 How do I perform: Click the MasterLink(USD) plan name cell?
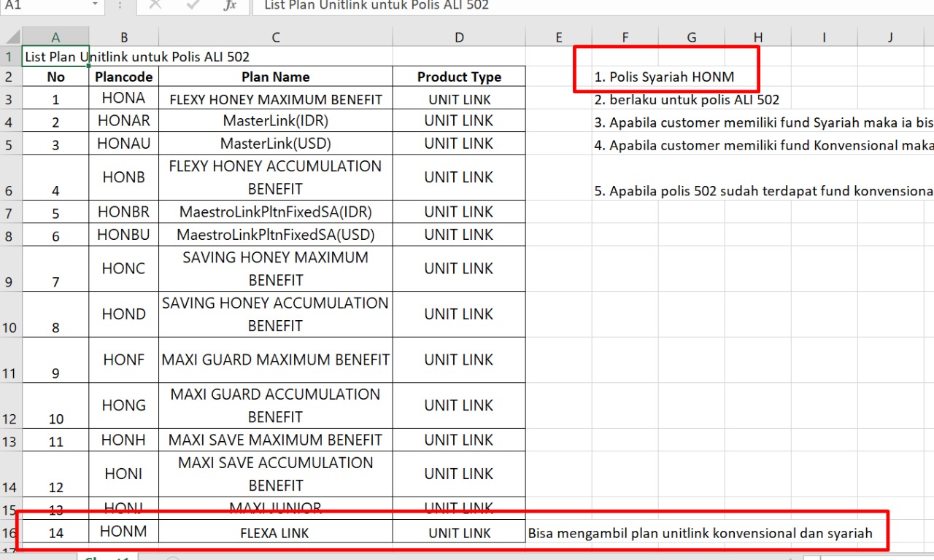coord(275,144)
